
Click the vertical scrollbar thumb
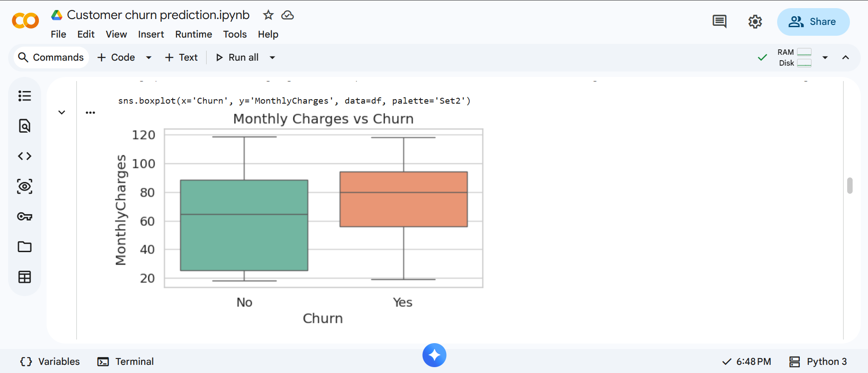point(850,186)
